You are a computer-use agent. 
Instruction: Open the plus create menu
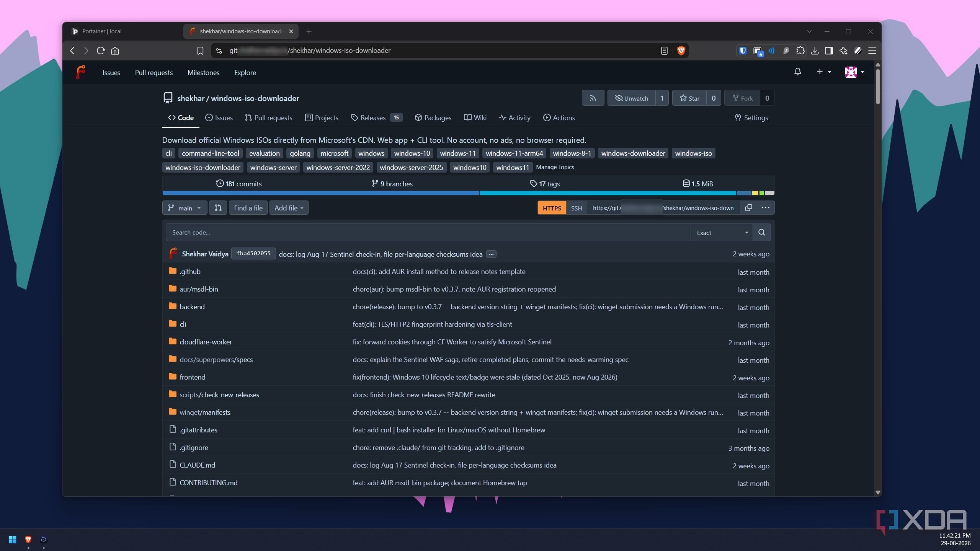pyautogui.click(x=823, y=72)
